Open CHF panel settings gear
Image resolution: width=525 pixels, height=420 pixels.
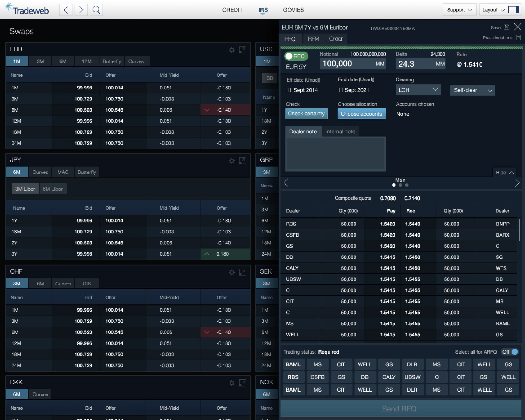click(x=232, y=272)
